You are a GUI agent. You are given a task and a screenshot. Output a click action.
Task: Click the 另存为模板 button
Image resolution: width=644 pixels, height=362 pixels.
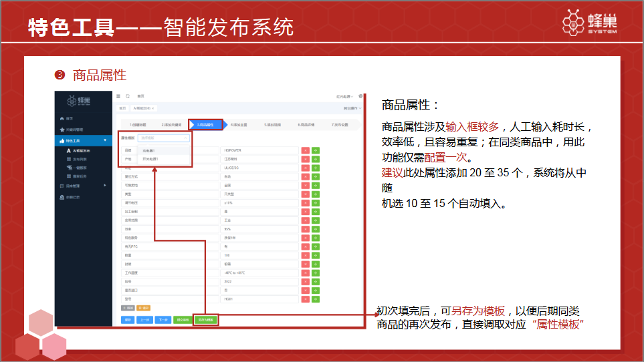point(205,320)
